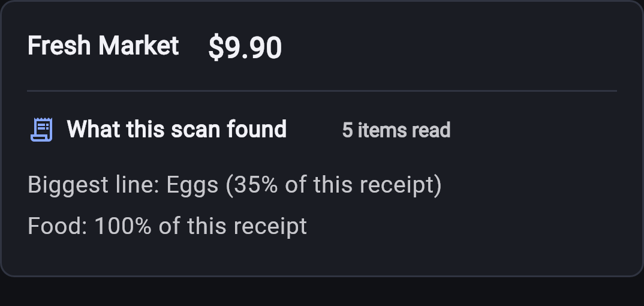Click the horizontal divider under the header
Viewport: 644px width, 306px height.
[x=322, y=91]
